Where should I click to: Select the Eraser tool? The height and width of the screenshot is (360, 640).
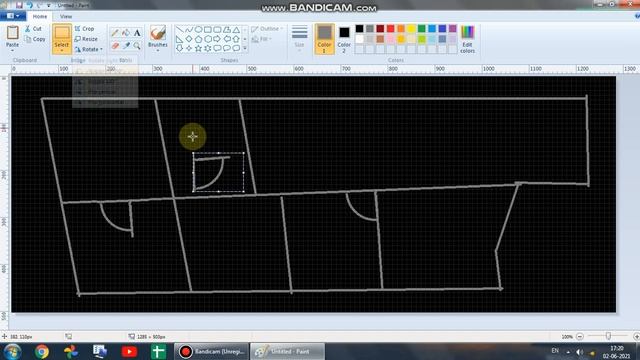(x=116, y=46)
